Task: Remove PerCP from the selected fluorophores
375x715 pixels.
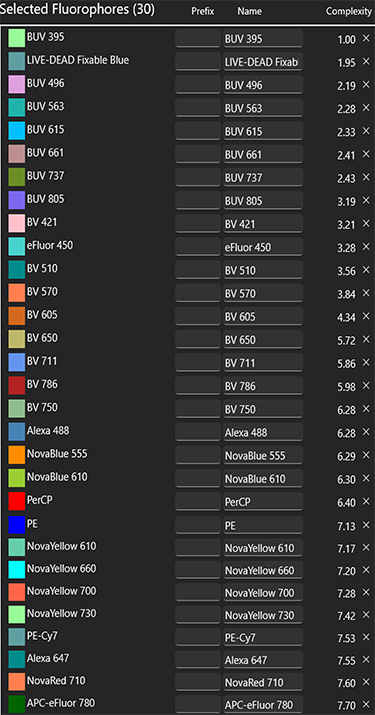Action: point(366,501)
